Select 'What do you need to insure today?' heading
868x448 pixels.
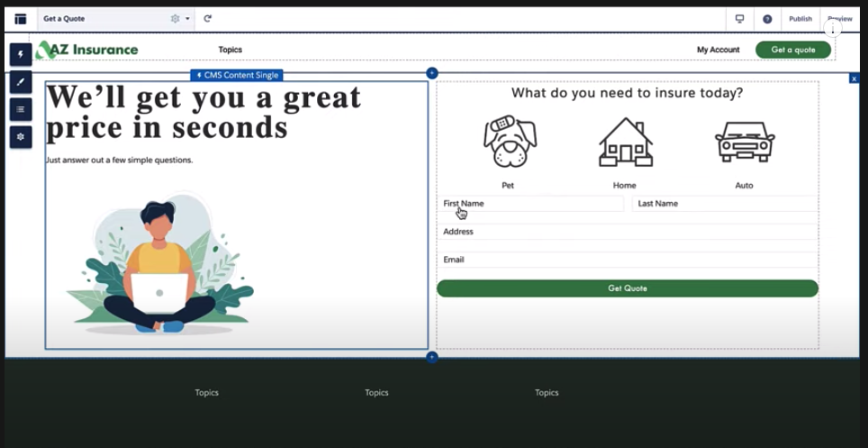[628, 93]
